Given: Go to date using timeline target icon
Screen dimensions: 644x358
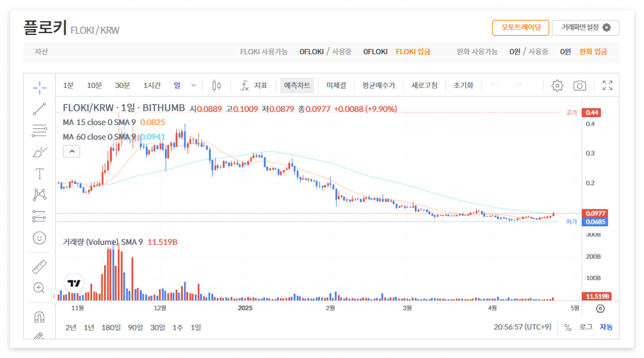Looking at the screenshot, I should click(x=600, y=308).
